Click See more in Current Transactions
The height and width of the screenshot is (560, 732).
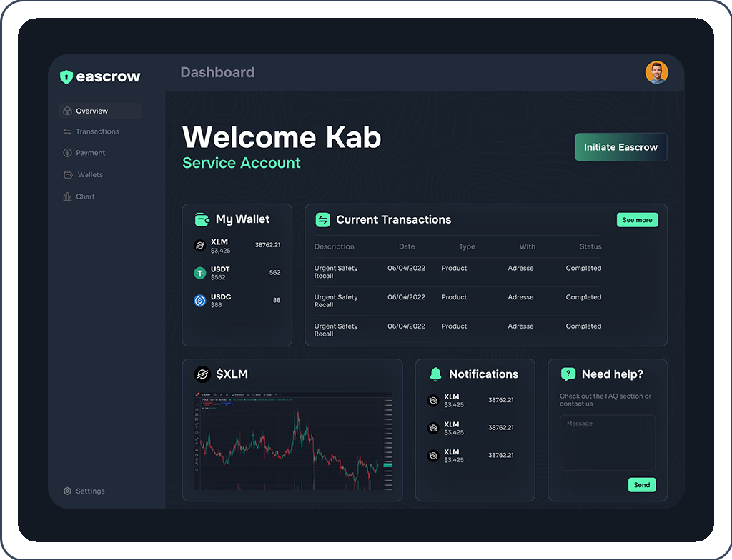pos(637,220)
